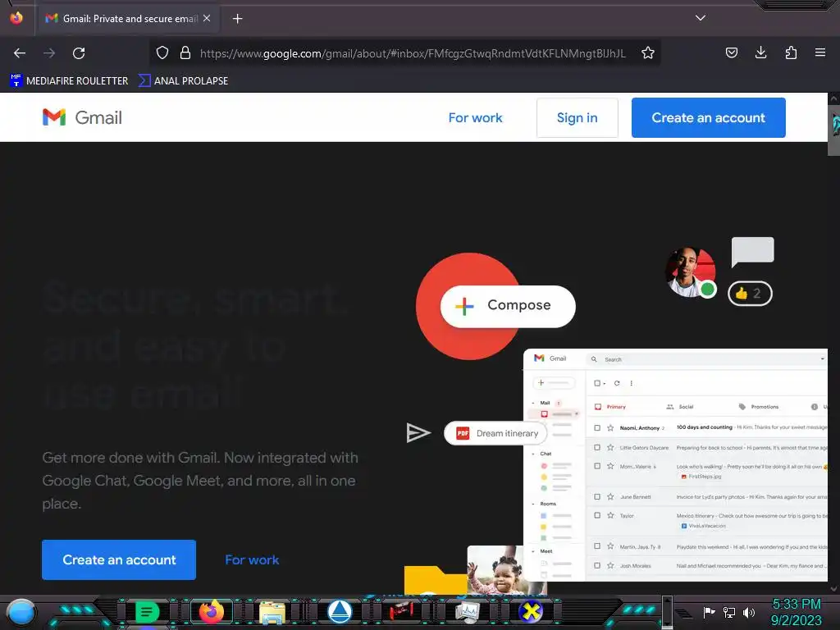
Task: Click the address bar URL field
Action: pos(413,53)
